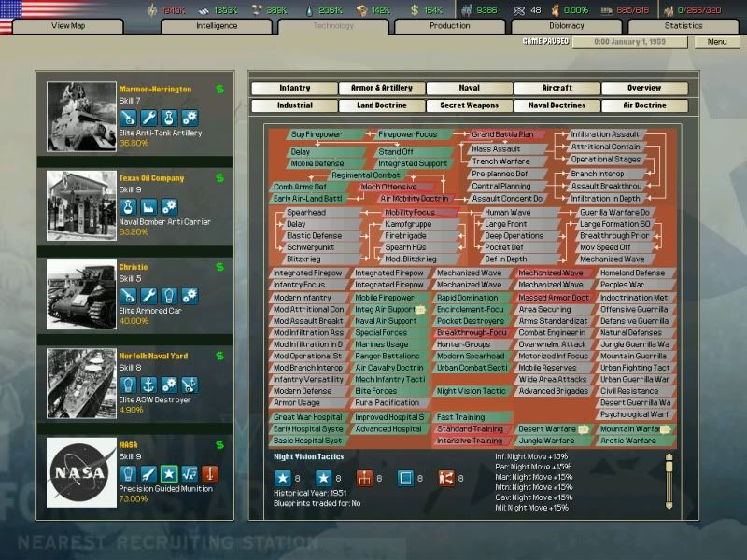The width and height of the screenshot is (747, 560).
Task: Toggle Standard Training in the doctrine grid
Action: click(x=473, y=429)
